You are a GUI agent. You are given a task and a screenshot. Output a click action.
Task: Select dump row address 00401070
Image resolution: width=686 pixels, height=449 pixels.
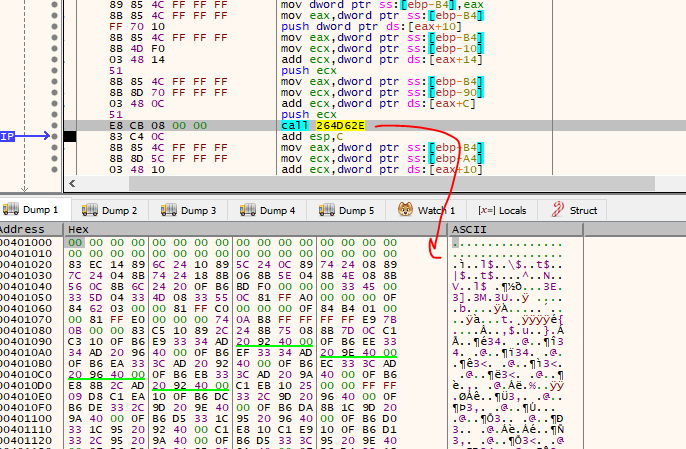[x=26, y=319]
